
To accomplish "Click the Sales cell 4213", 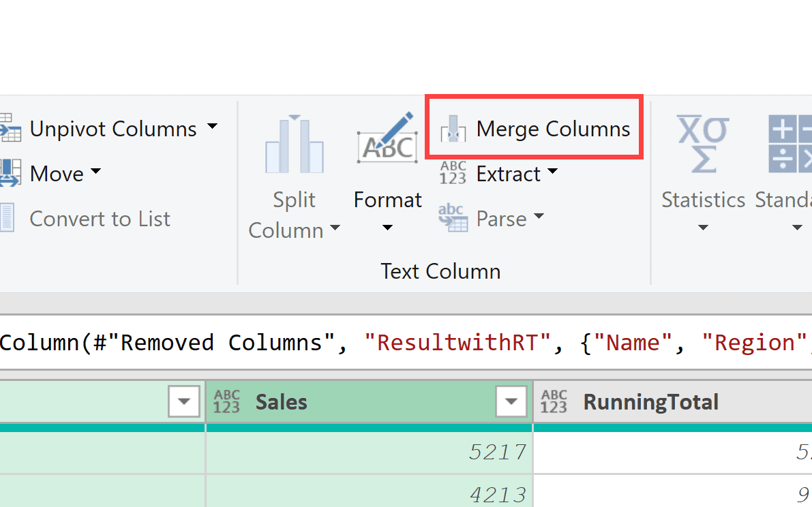I will (370, 491).
